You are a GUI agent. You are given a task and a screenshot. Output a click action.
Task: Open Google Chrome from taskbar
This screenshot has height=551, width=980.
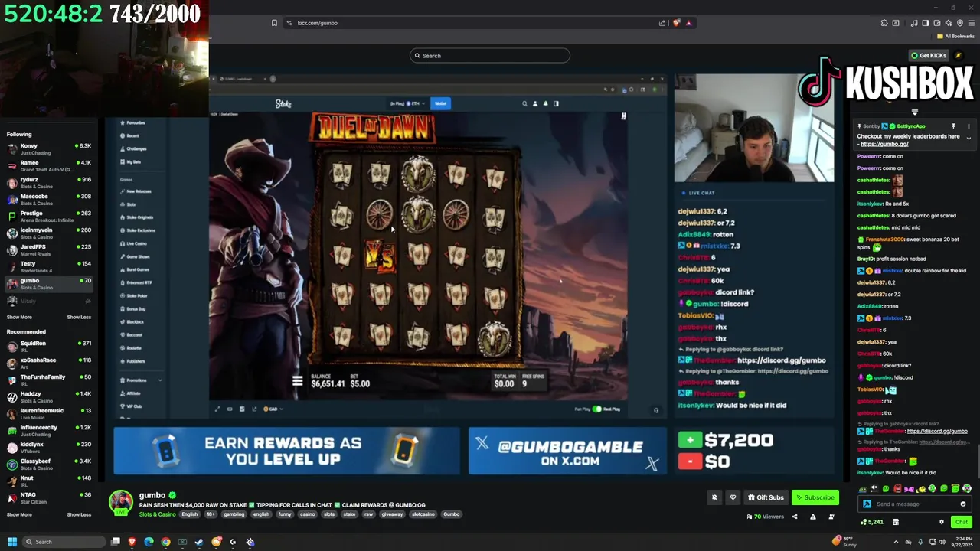click(x=165, y=542)
